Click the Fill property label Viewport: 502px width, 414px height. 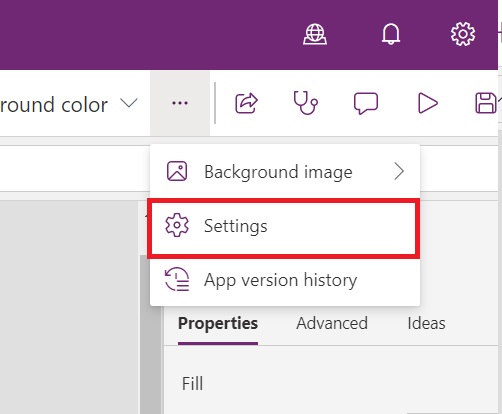click(192, 383)
